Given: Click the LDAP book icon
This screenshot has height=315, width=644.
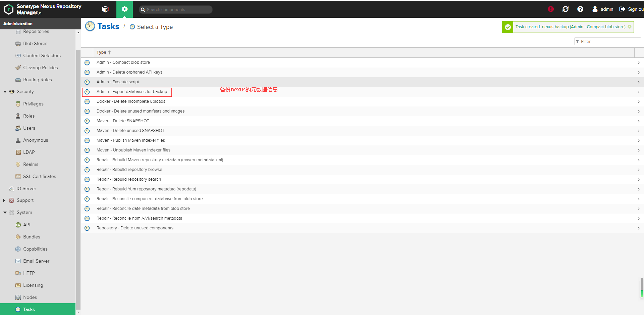Looking at the screenshot, I should pyautogui.click(x=18, y=152).
